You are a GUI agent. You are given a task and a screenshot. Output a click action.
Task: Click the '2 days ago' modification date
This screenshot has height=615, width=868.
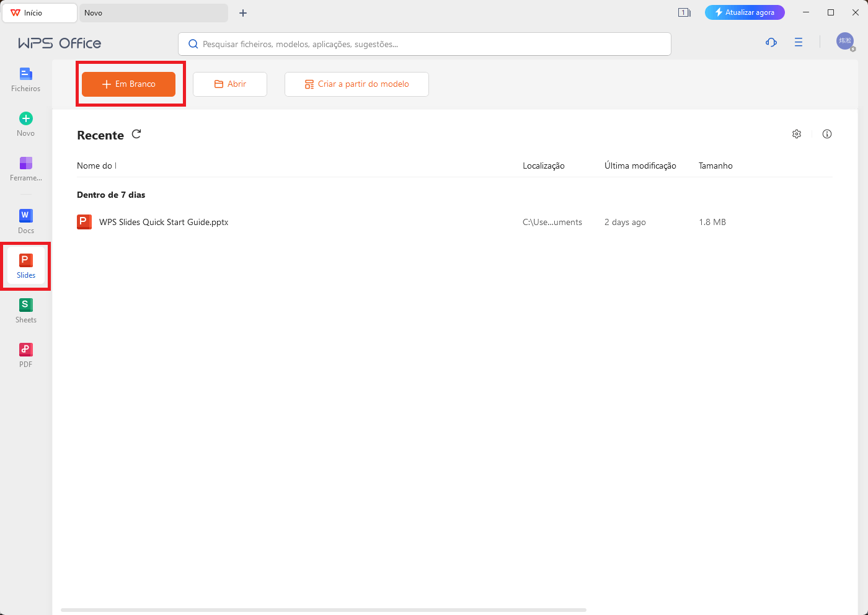pyautogui.click(x=625, y=222)
